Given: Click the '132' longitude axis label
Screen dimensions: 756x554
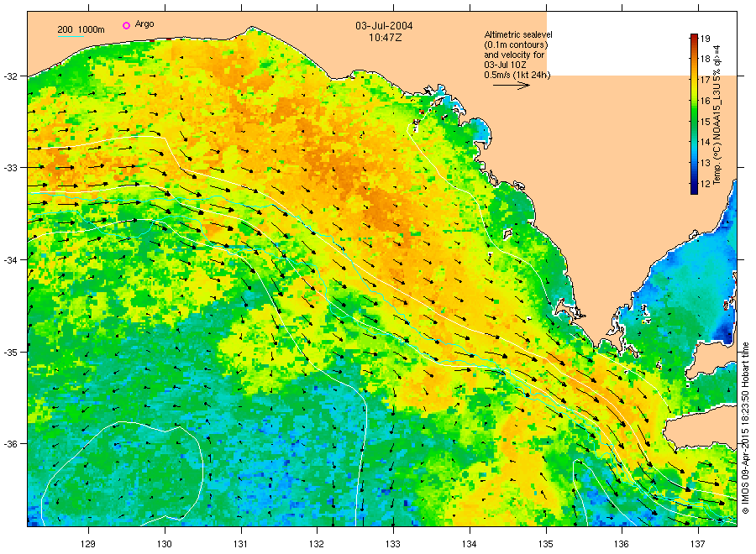Looking at the screenshot, I should [317, 544].
